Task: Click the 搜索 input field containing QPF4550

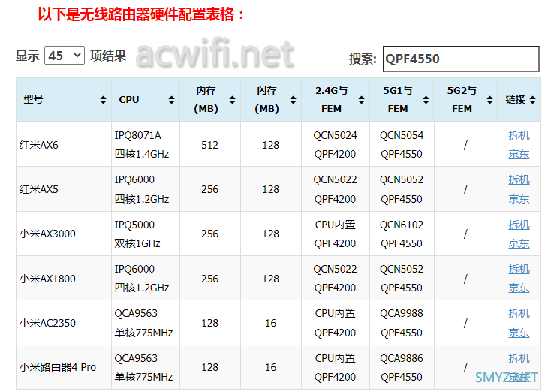Action: pos(461,59)
